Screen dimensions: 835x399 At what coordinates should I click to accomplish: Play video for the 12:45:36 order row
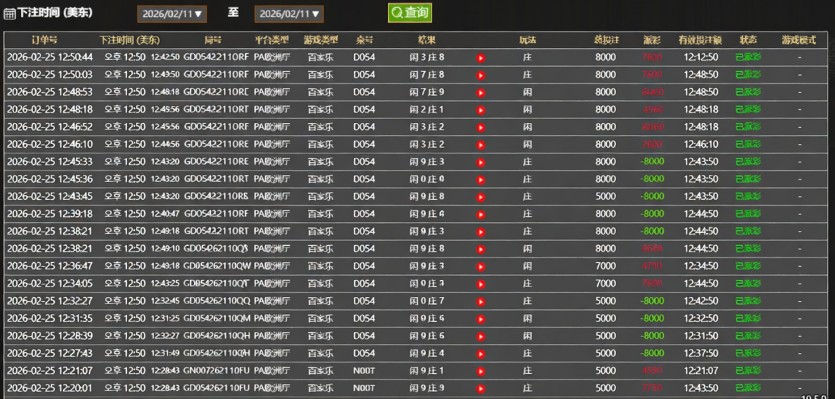click(481, 180)
